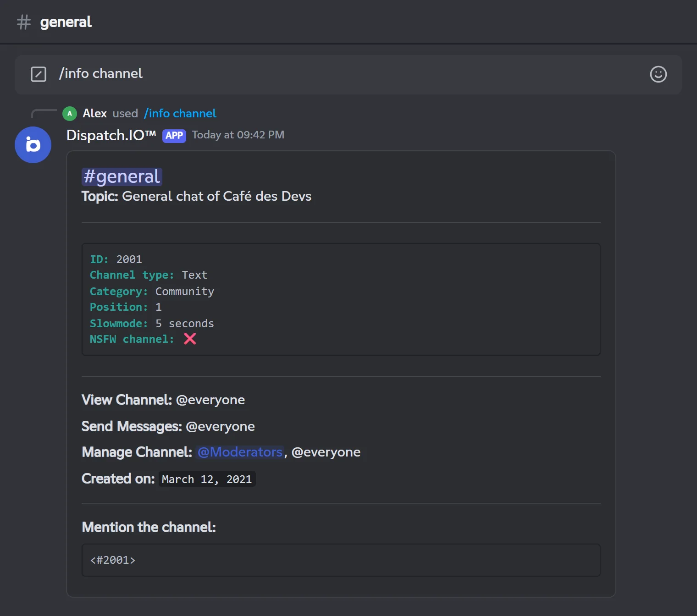Click the APP badge next to Dispatch.IO

coord(174,136)
